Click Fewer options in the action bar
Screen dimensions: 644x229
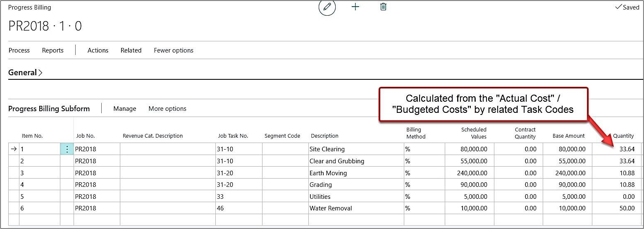[x=174, y=50]
